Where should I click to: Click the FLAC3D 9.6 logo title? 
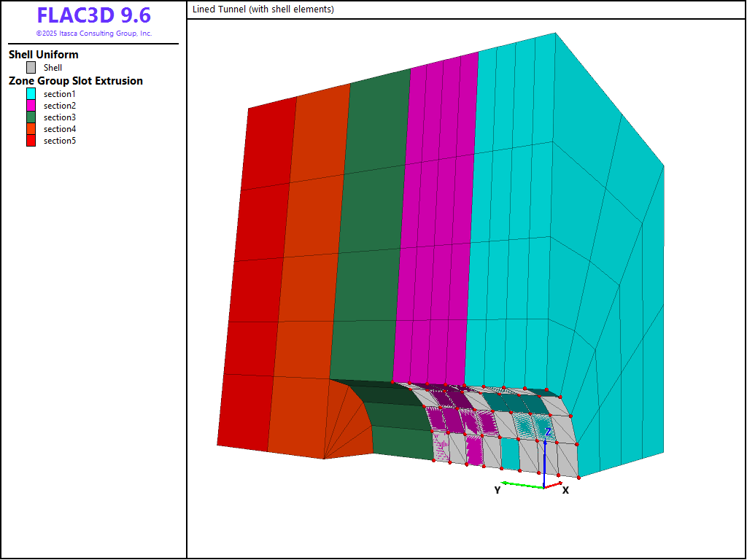click(x=93, y=16)
